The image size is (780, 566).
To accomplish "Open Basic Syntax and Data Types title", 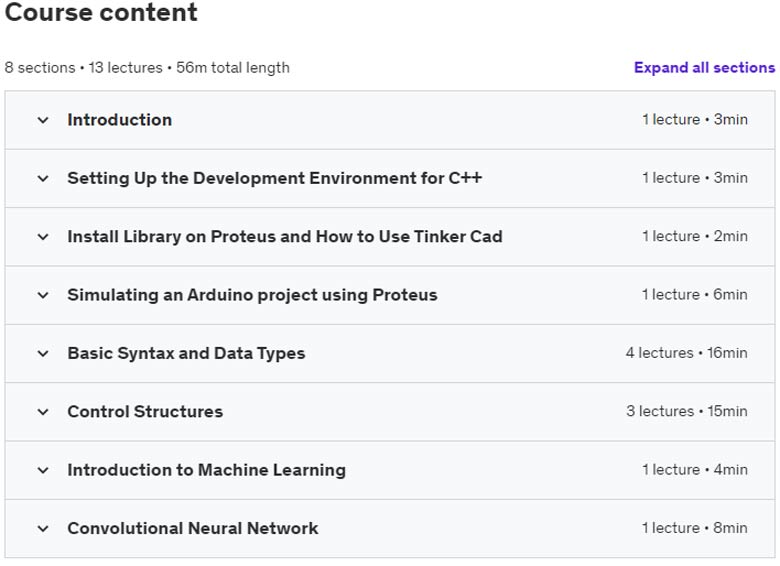I will (187, 353).
